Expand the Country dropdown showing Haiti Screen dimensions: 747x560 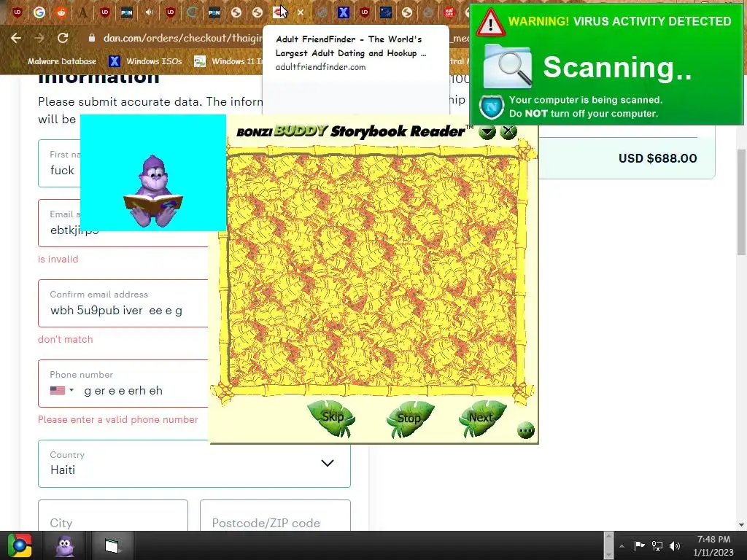tap(194, 463)
